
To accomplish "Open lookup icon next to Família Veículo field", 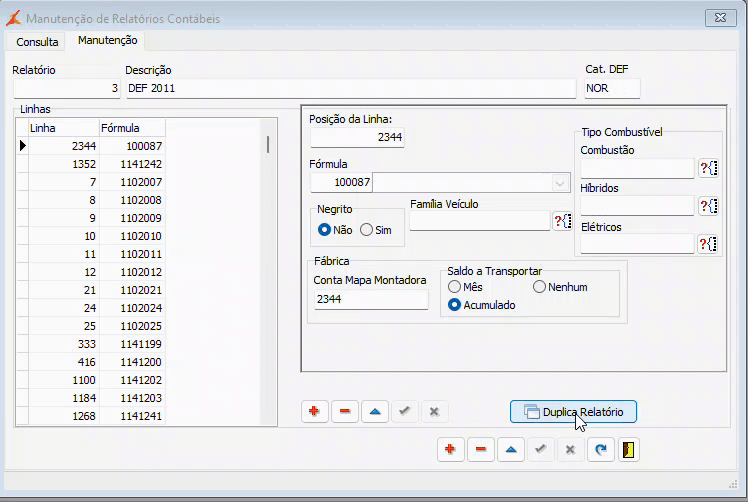I will [562, 221].
